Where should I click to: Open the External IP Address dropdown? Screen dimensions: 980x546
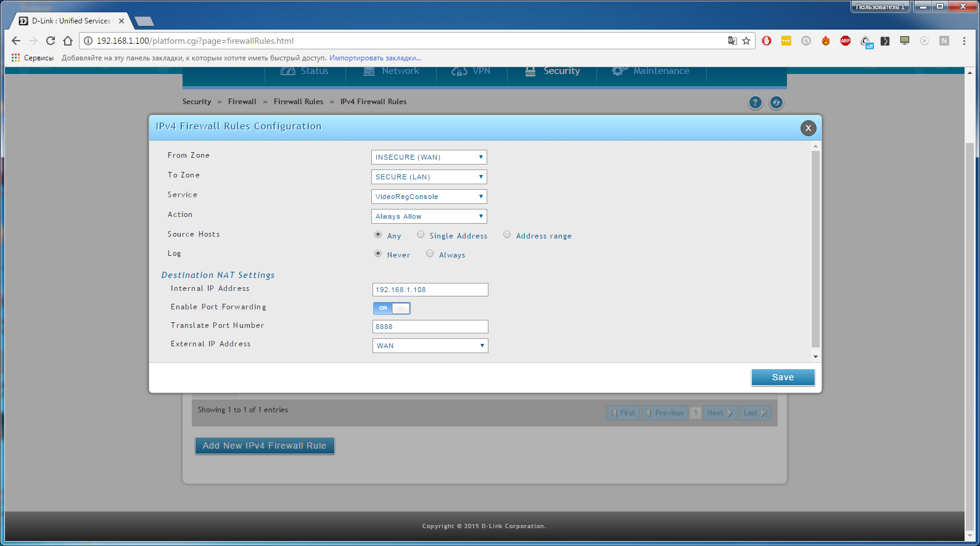[430, 346]
